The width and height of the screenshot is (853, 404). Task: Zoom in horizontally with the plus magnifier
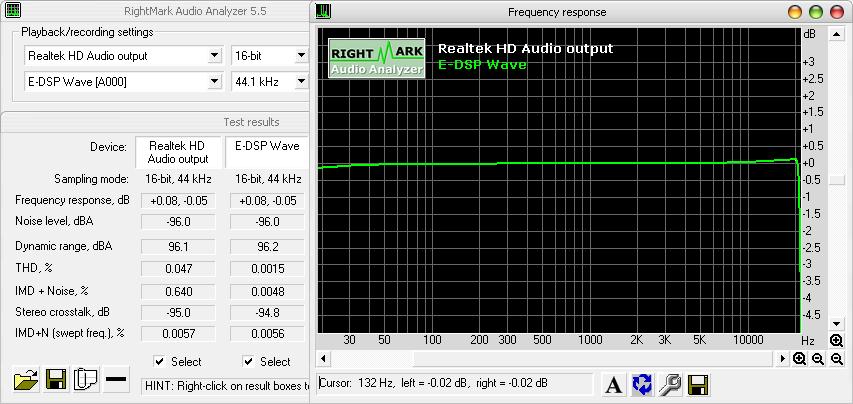pyautogui.click(x=799, y=358)
